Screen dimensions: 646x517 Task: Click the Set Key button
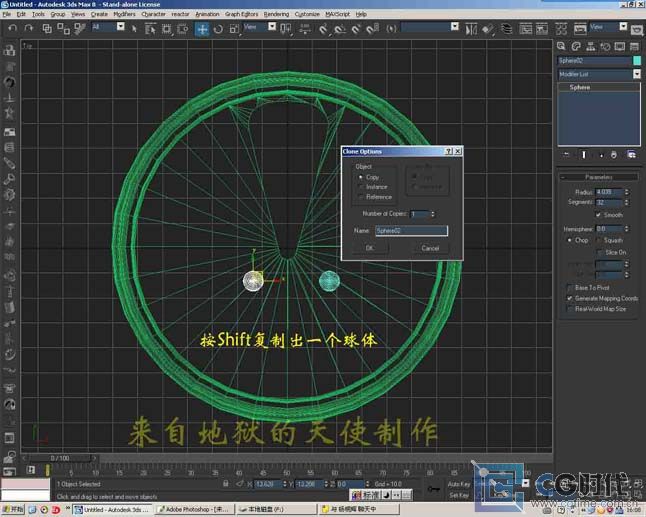[x=459, y=495]
